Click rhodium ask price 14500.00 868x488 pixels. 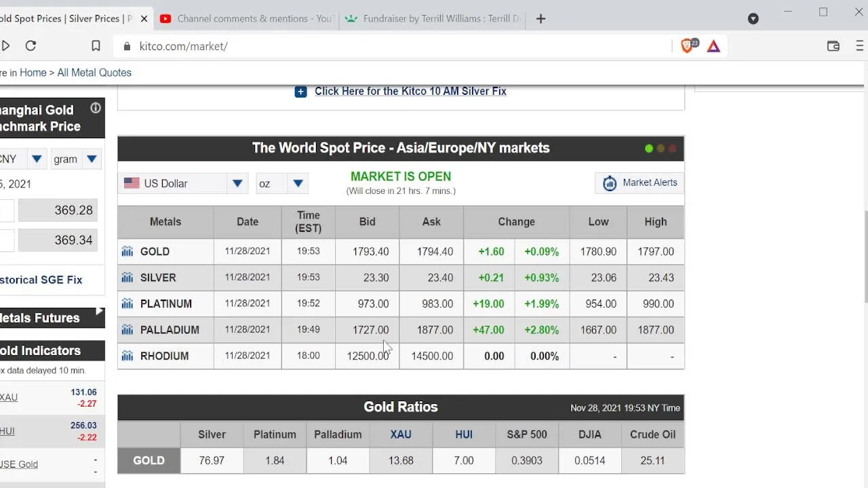point(432,356)
